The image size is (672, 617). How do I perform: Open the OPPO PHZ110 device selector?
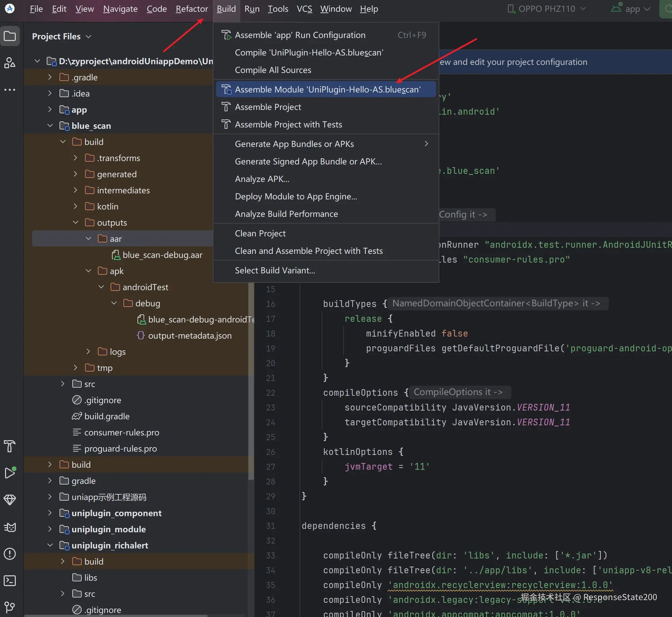(547, 9)
